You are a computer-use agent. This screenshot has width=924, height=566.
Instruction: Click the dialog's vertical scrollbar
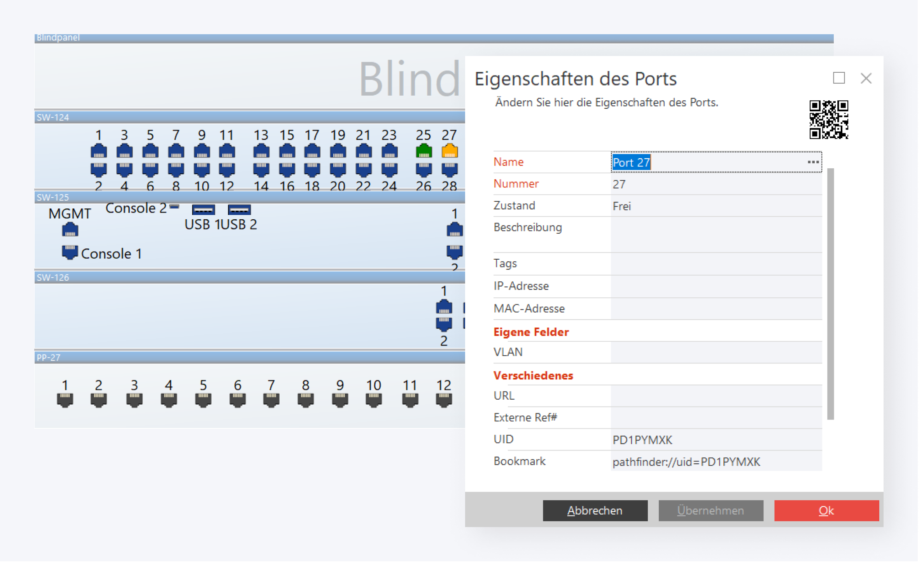point(830,293)
